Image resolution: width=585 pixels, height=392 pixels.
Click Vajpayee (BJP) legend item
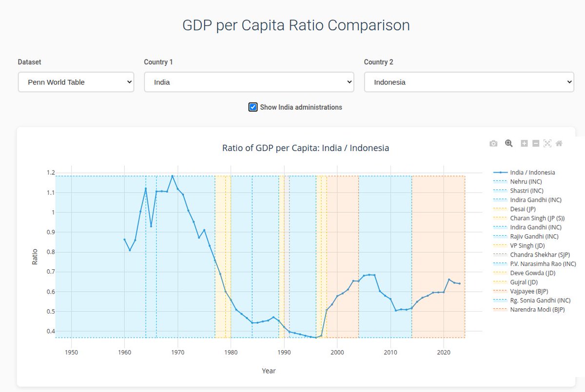pyautogui.click(x=529, y=291)
